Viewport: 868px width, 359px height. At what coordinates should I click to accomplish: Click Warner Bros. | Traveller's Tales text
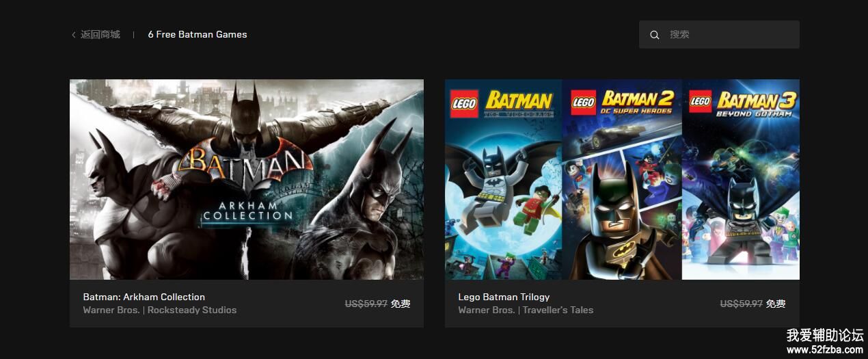tap(526, 310)
